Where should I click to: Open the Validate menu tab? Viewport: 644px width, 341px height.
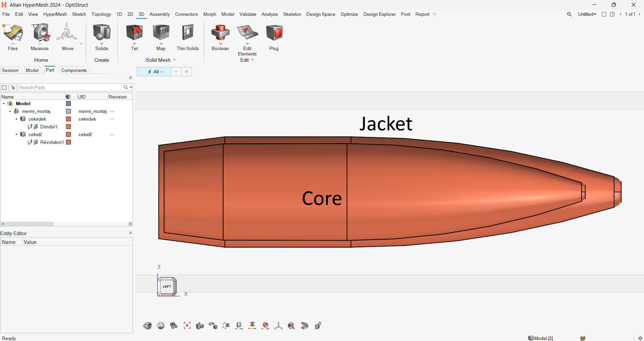(x=248, y=14)
